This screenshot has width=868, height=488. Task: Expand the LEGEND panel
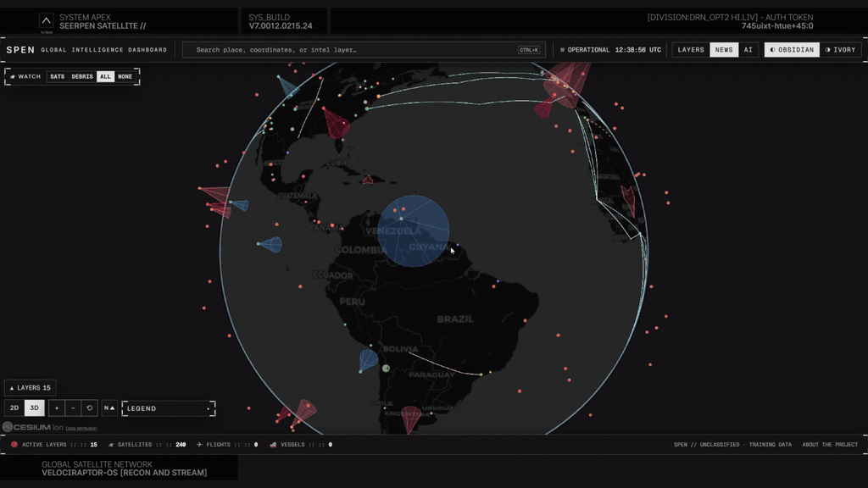click(x=169, y=408)
